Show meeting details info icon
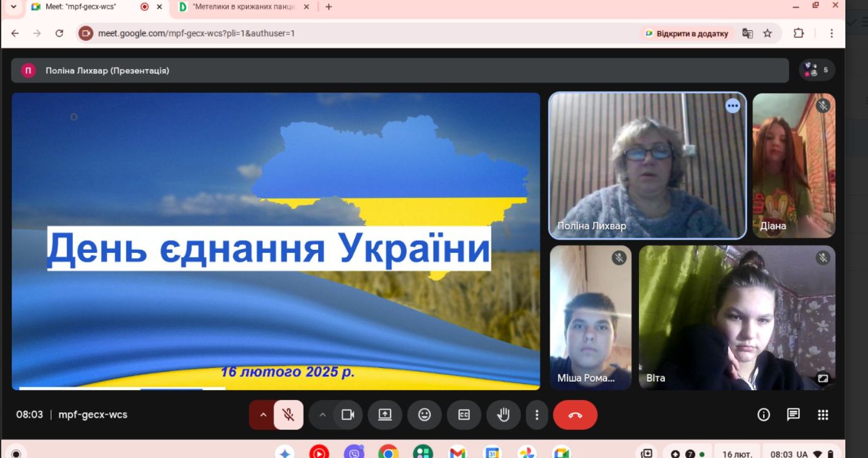This screenshot has width=868, height=458. coord(764,415)
